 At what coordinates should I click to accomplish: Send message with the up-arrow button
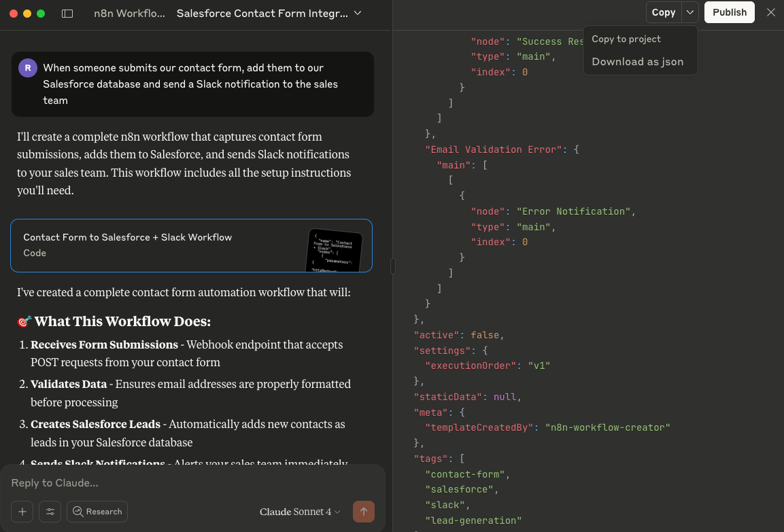(364, 512)
